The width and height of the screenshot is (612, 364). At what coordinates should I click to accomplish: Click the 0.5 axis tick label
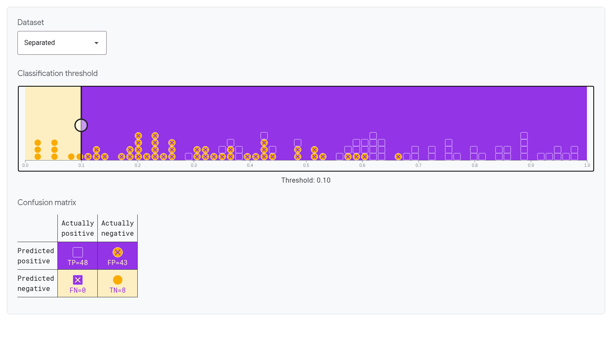pos(306,165)
